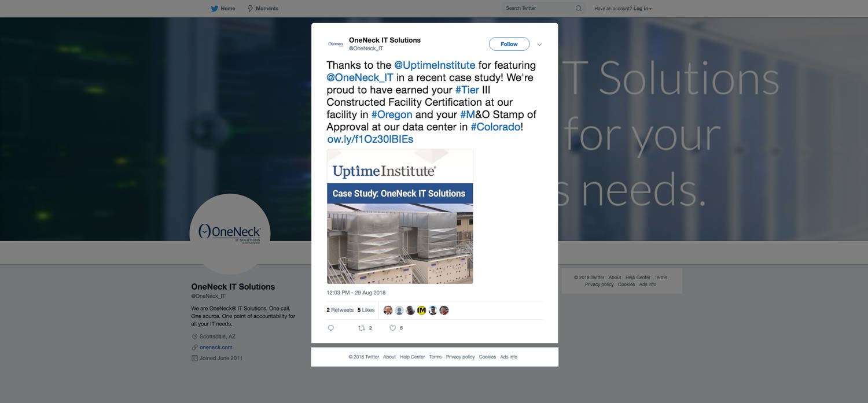Open OneNeck IT Solutions profile name heading

pyautogui.click(x=233, y=287)
